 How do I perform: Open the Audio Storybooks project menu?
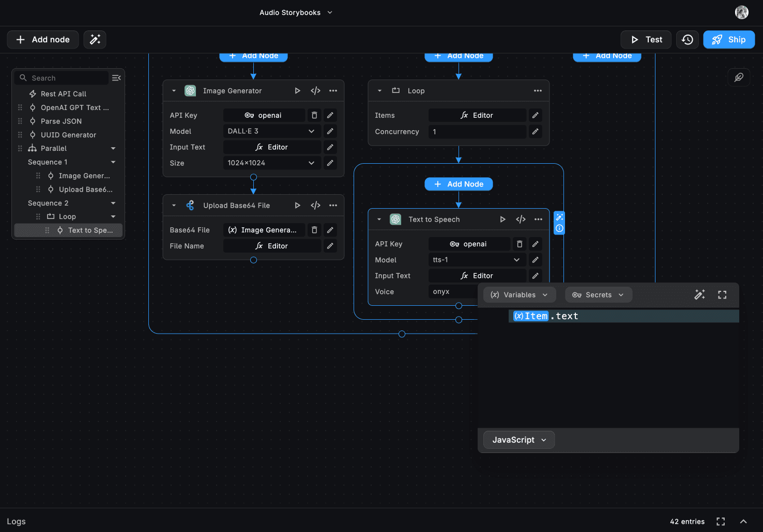[296, 12]
